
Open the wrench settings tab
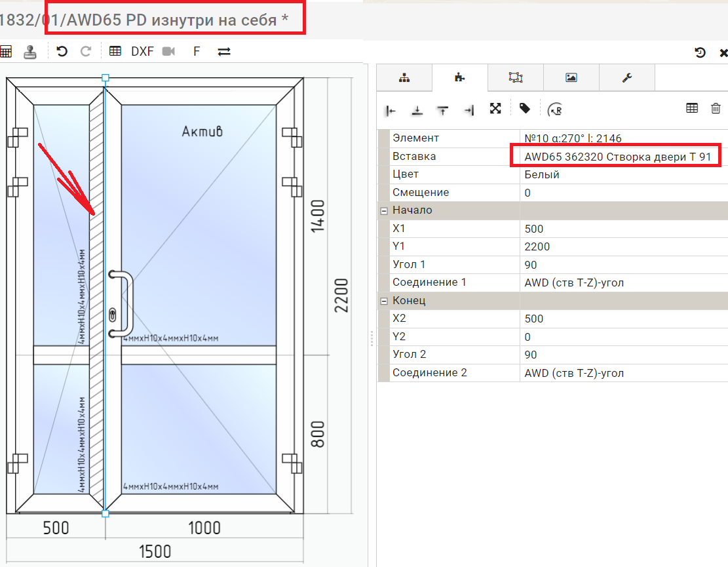(x=627, y=77)
